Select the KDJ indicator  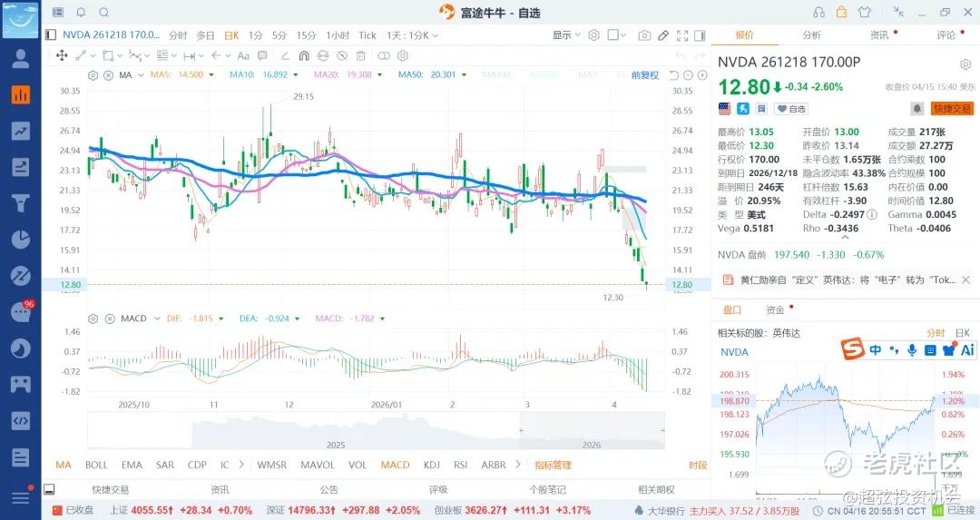(x=432, y=465)
